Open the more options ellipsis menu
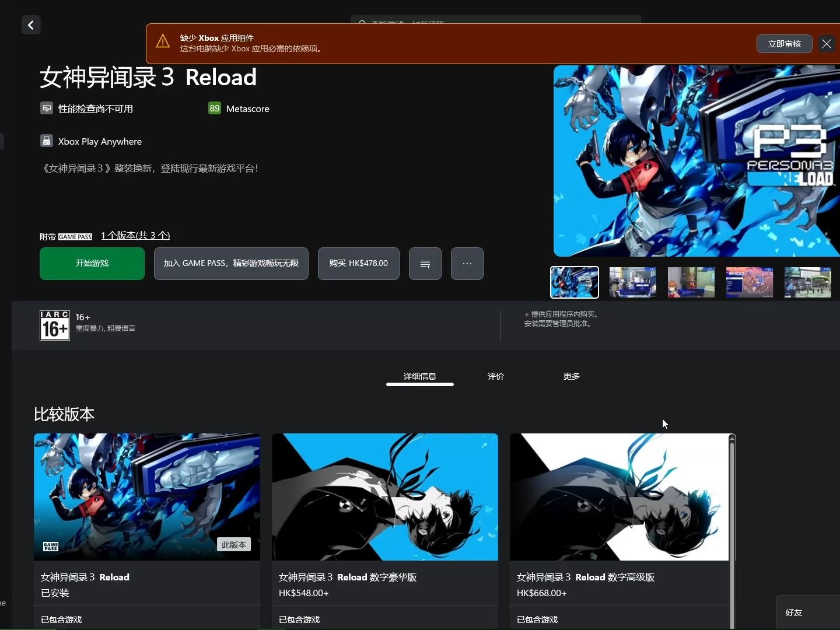Screen dimensions: 840x630 point(467,264)
